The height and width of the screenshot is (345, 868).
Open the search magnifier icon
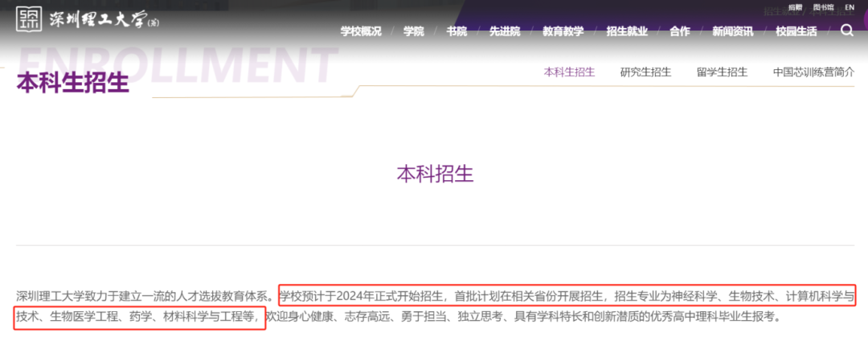(847, 31)
